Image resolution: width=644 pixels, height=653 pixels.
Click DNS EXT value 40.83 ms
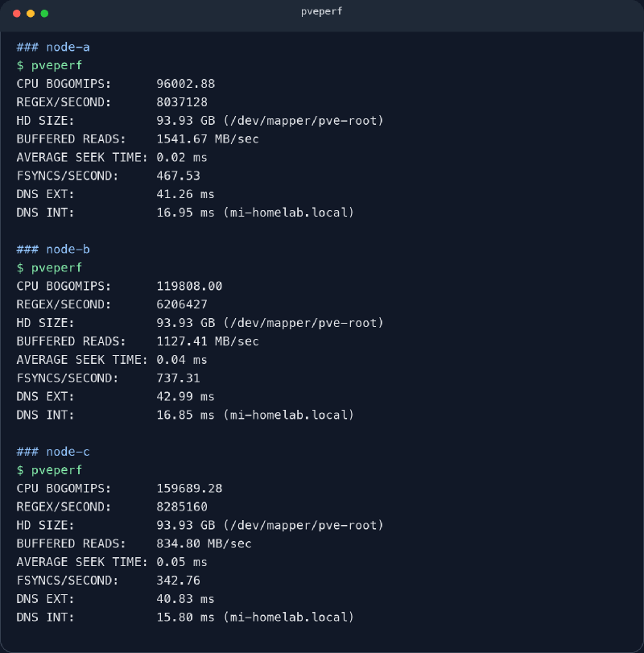(186, 599)
